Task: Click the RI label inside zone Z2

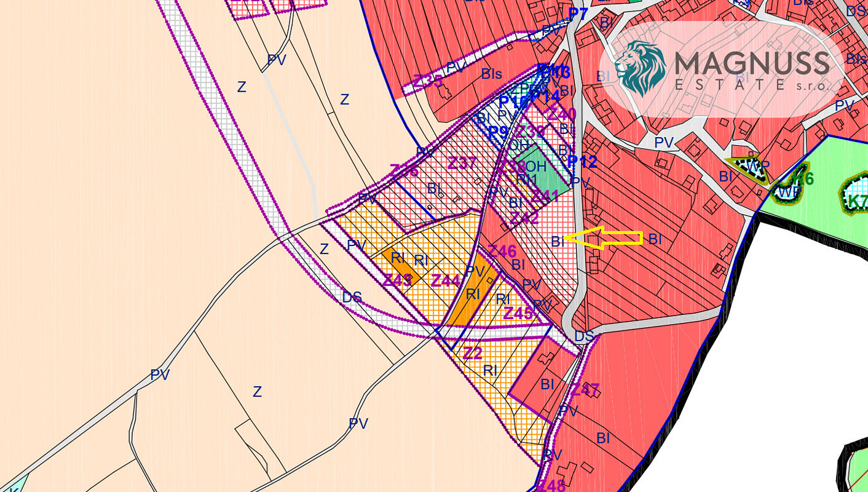Action: (490, 370)
